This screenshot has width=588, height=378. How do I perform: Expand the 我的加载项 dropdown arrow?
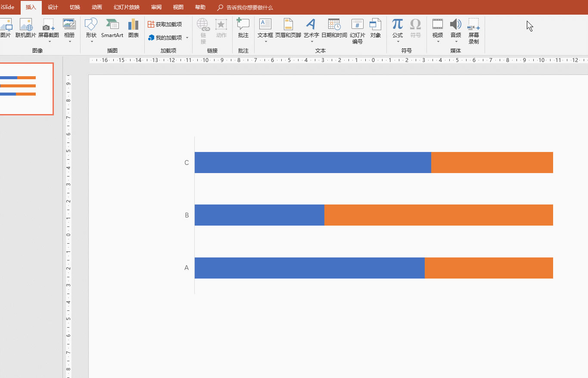click(x=187, y=38)
